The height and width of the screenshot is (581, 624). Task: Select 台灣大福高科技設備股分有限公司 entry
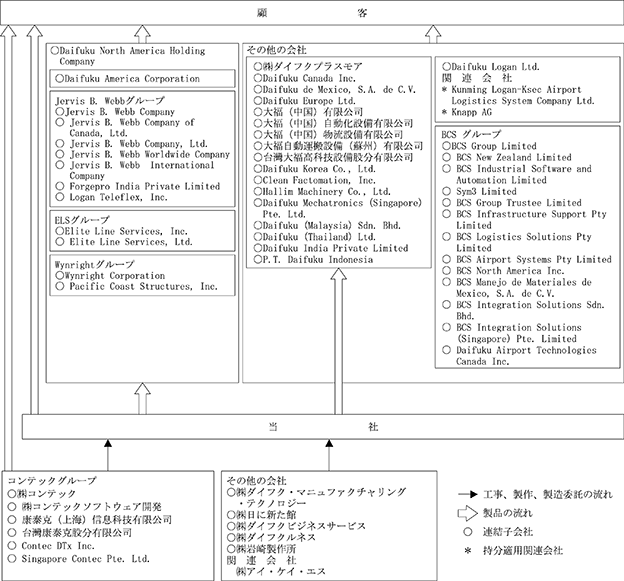[x=333, y=157]
